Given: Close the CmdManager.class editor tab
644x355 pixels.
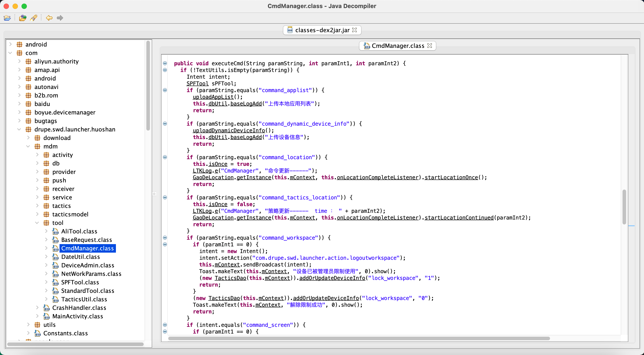Looking at the screenshot, I should 429,46.
